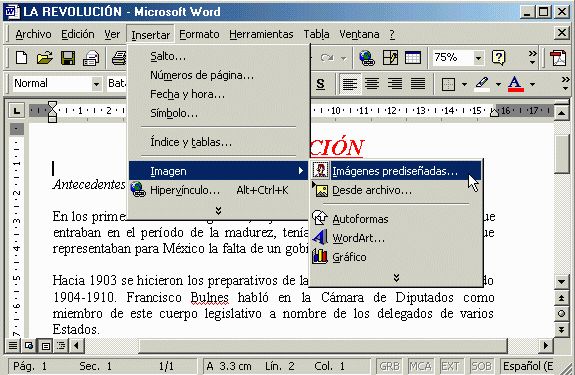The image size is (575, 375).
Task: Switch to Normal view button
Action: (x=13, y=345)
